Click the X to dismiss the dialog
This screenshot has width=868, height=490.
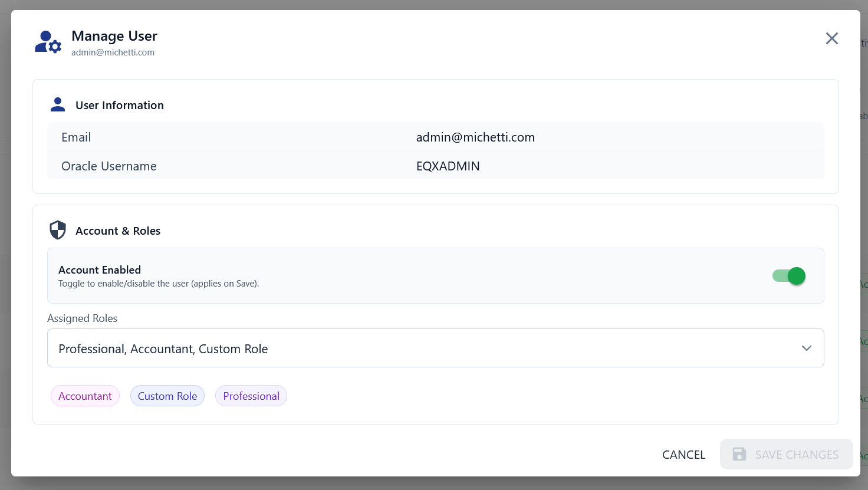point(832,38)
